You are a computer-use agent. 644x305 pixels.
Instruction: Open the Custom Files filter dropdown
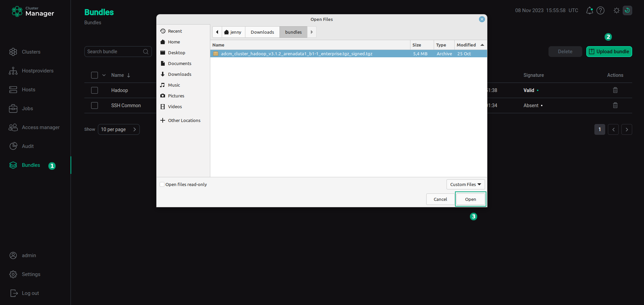click(465, 184)
